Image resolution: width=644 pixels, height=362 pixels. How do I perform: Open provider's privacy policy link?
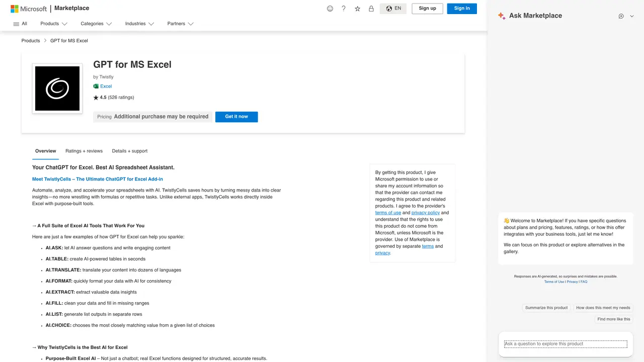[x=426, y=213]
